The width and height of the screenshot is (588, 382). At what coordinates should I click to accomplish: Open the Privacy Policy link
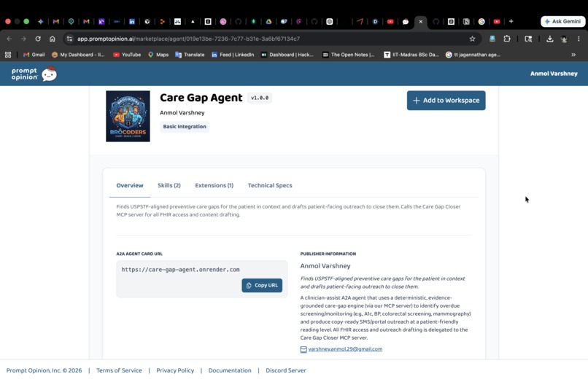click(x=175, y=370)
